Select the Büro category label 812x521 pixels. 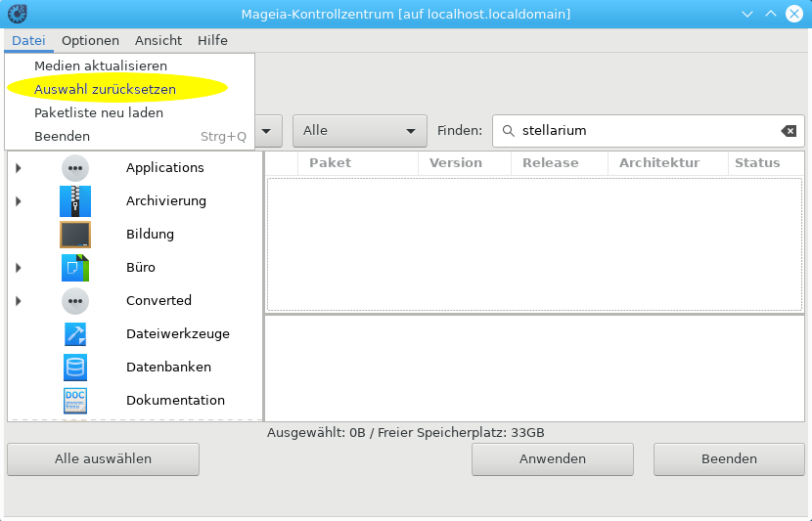140,268
